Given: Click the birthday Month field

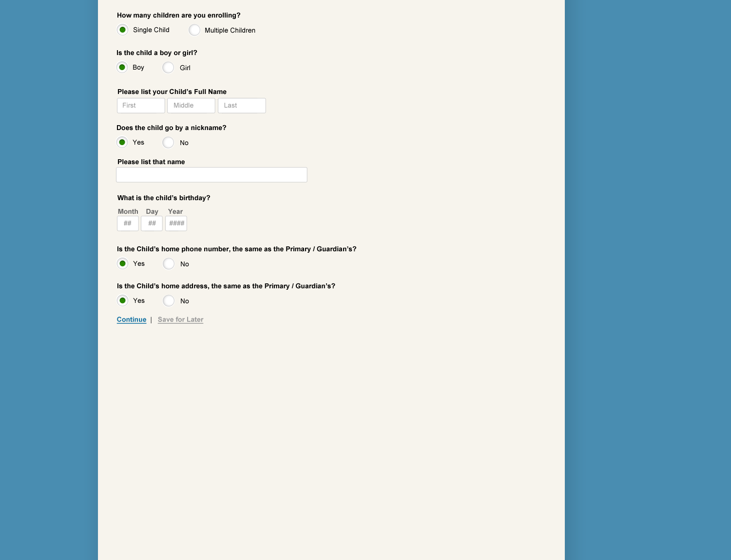Looking at the screenshot, I should tap(128, 224).
